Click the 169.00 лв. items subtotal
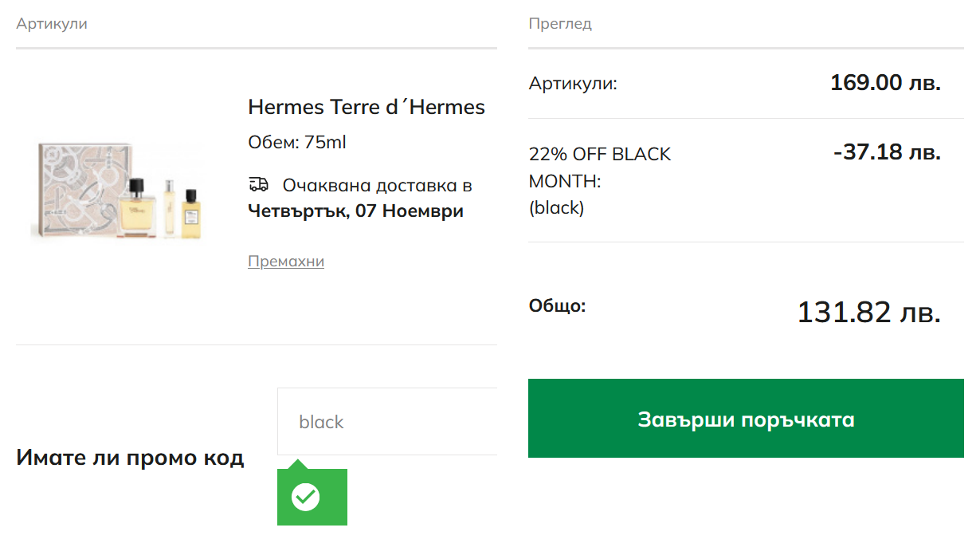 coord(885,83)
